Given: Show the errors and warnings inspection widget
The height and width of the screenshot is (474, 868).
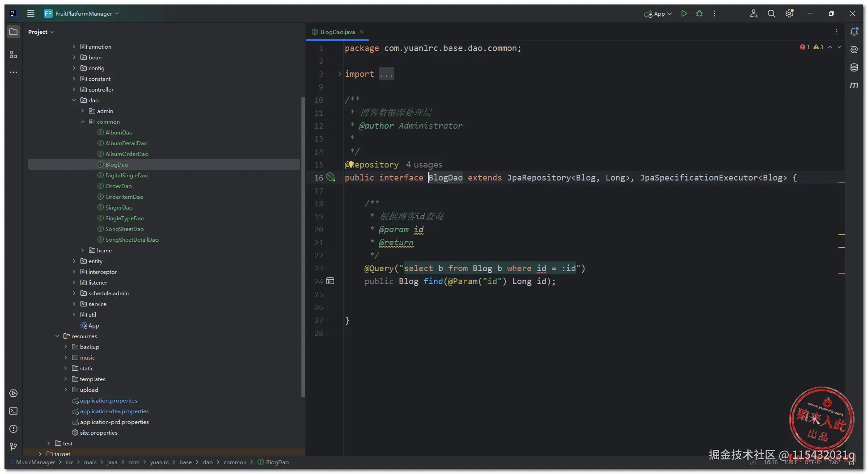Looking at the screenshot, I should click(x=812, y=47).
